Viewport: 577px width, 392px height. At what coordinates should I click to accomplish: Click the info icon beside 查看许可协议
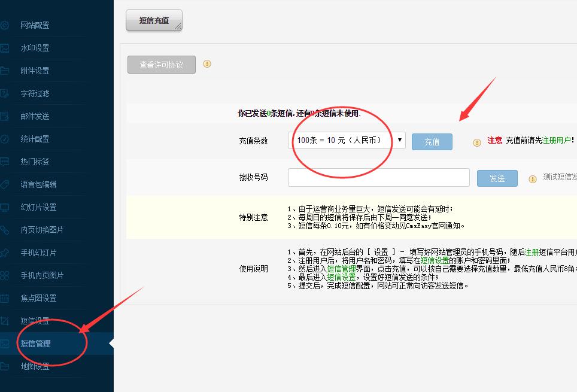point(207,64)
